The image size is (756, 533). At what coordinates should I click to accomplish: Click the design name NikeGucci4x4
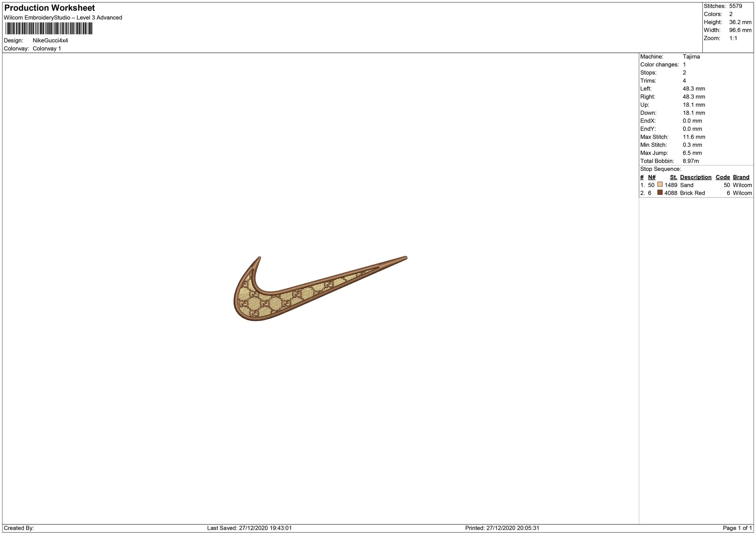tap(50, 40)
